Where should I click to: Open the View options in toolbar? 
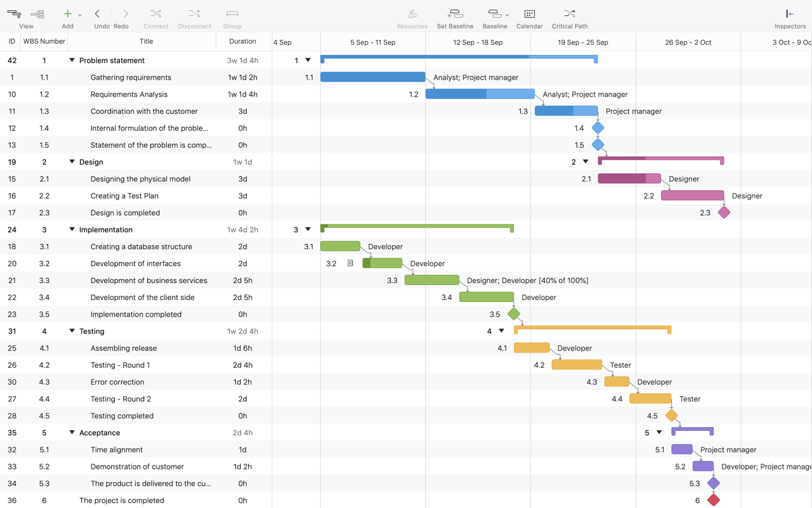(x=15, y=14)
